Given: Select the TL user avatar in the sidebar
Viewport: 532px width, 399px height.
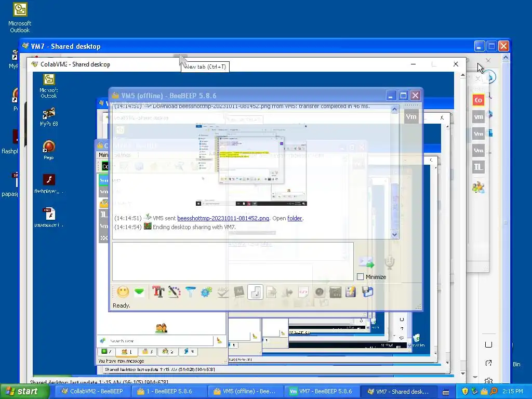Looking at the screenshot, I should point(478,167).
